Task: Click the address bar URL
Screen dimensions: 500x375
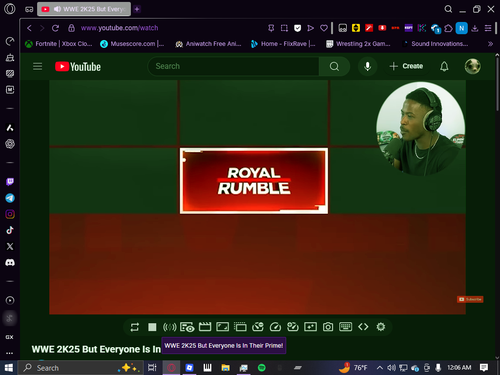Action: (x=119, y=28)
